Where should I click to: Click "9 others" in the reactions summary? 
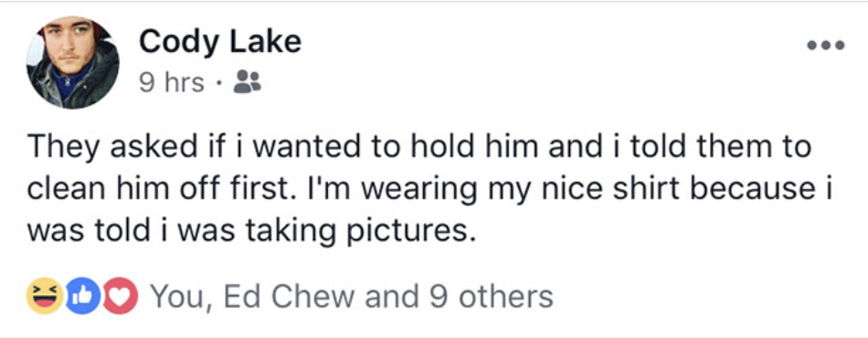[491, 297]
